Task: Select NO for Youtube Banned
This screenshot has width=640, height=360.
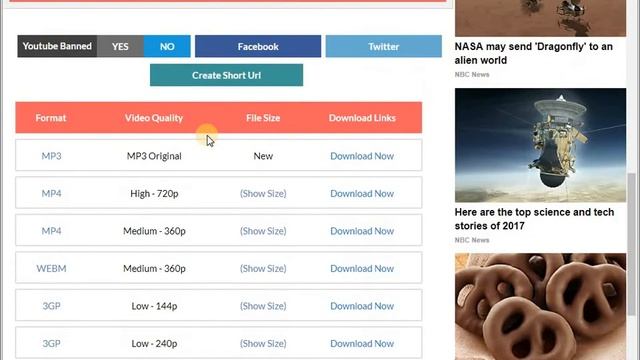Action: coord(167,46)
